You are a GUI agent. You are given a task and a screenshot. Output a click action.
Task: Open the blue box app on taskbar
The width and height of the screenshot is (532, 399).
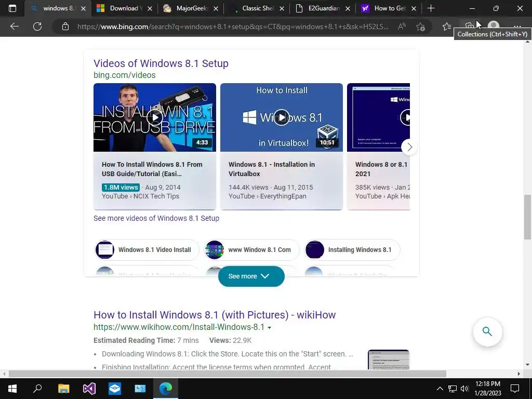tap(115, 388)
